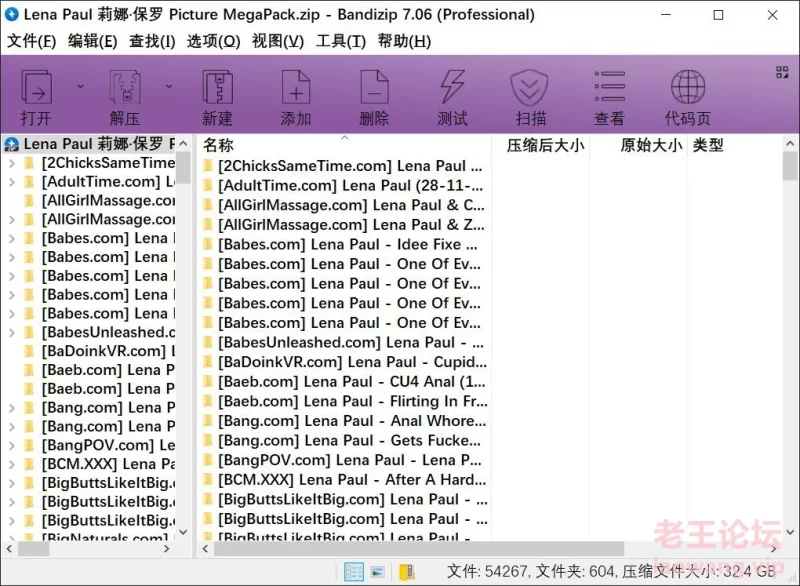Viewport: 800px width, 586px height.
Task: Open the 视图(V) menu
Action: [x=278, y=41]
